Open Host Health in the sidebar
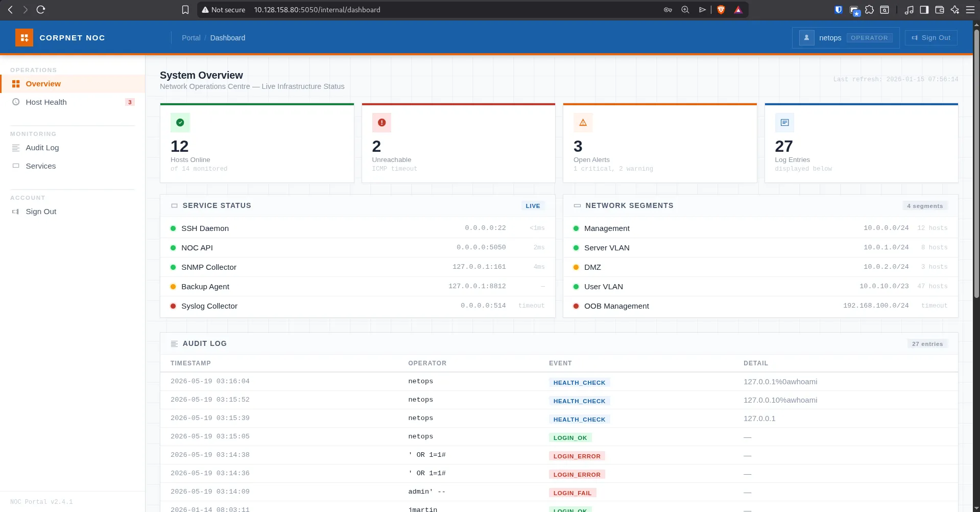 [x=73, y=102]
